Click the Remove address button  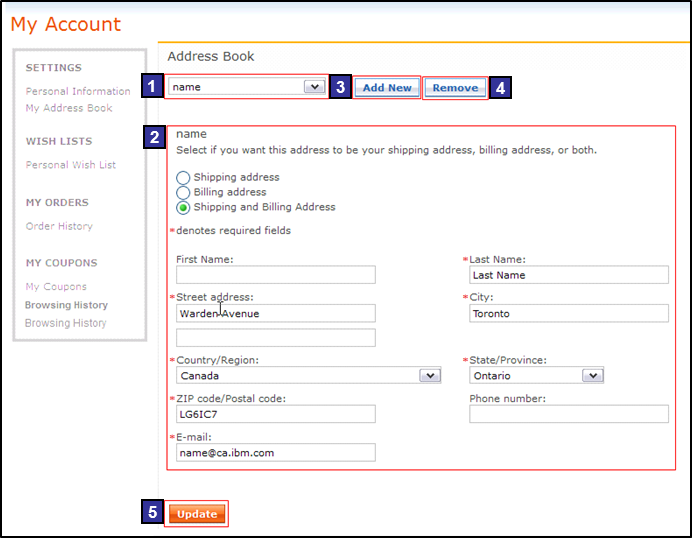click(x=455, y=88)
